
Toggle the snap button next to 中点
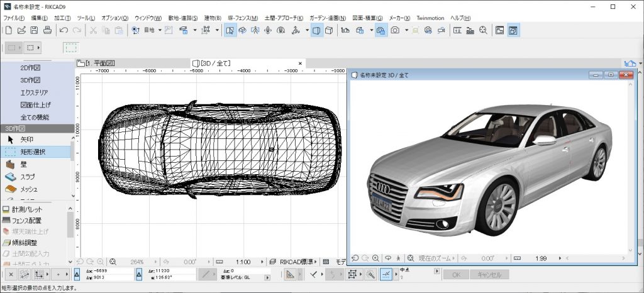(386, 274)
